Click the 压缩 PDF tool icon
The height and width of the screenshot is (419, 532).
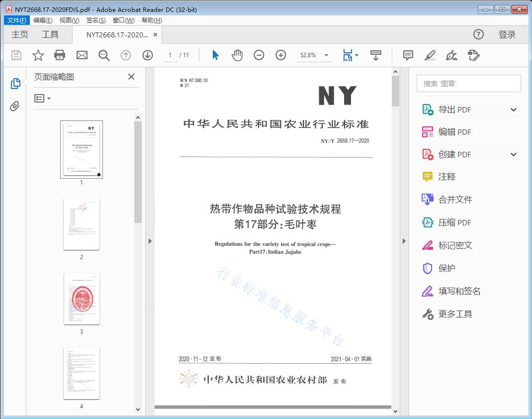click(x=427, y=222)
